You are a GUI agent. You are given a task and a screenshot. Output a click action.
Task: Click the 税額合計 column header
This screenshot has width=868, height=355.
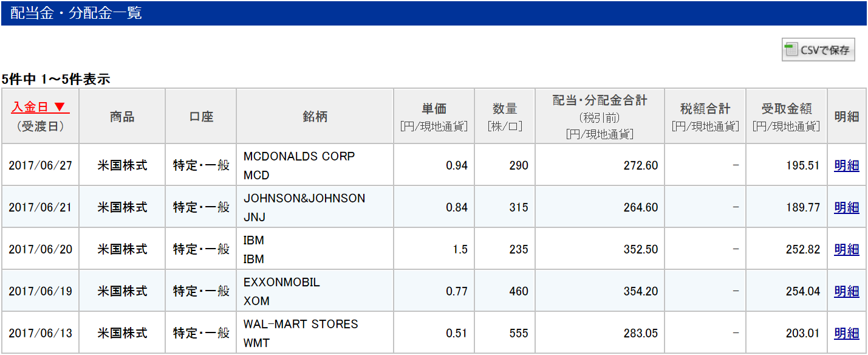(705, 117)
